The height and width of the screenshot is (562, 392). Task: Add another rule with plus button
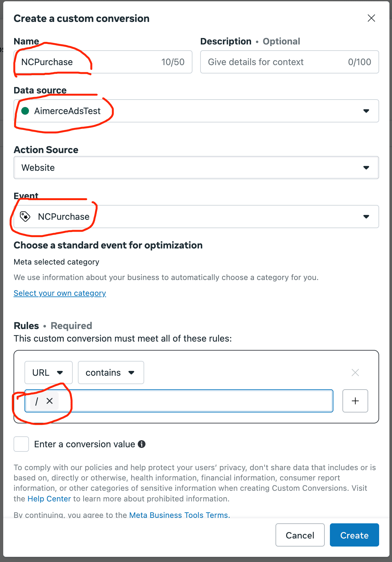pyautogui.click(x=355, y=401)
